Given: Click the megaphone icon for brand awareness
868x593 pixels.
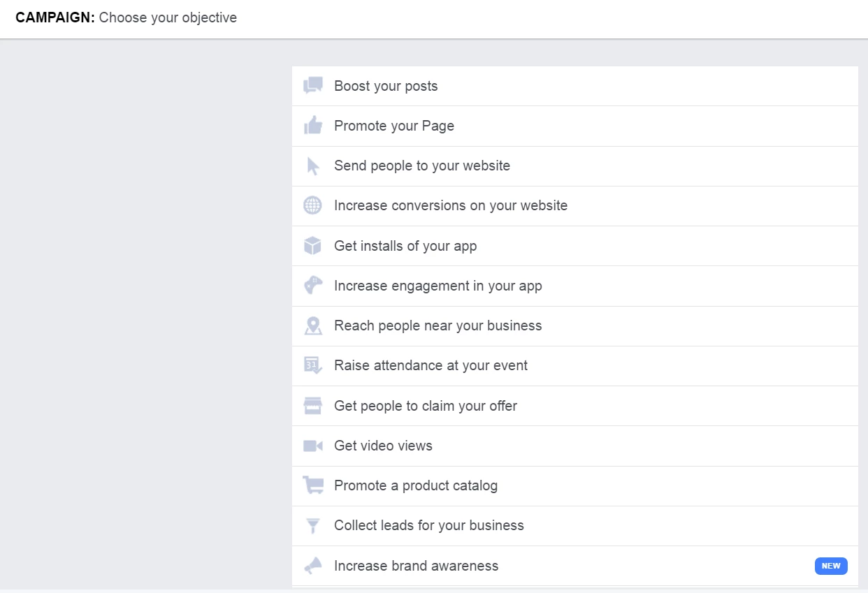Looking at the screenshot, I should coord(312,565).
